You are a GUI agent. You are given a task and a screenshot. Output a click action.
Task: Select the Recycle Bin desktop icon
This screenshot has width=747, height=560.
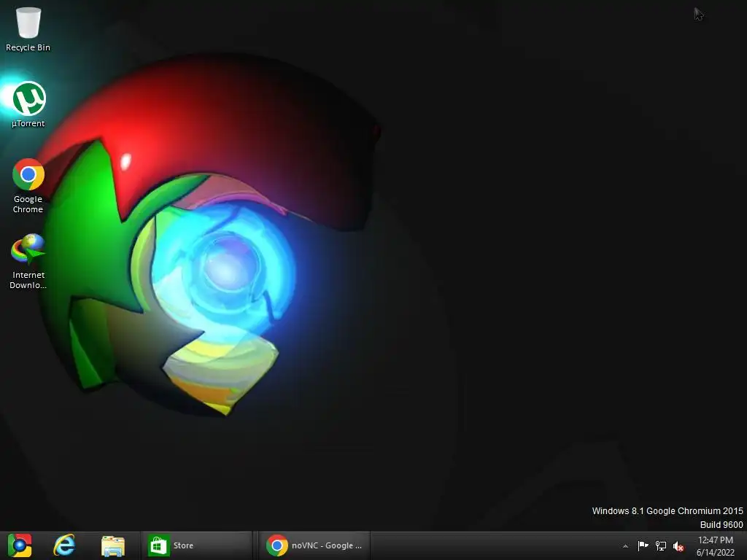click(28, 29)
